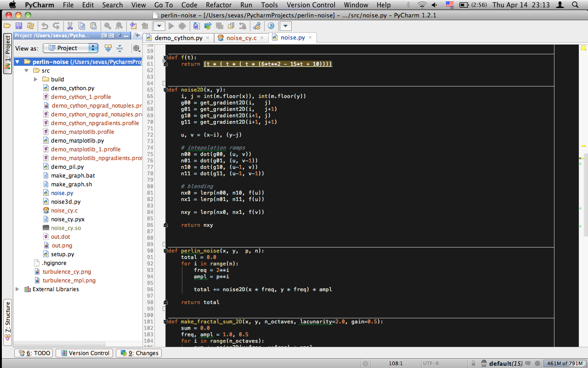Show VCS history toolbar icon
The image size is (588, 368).
tap(231, 26)
